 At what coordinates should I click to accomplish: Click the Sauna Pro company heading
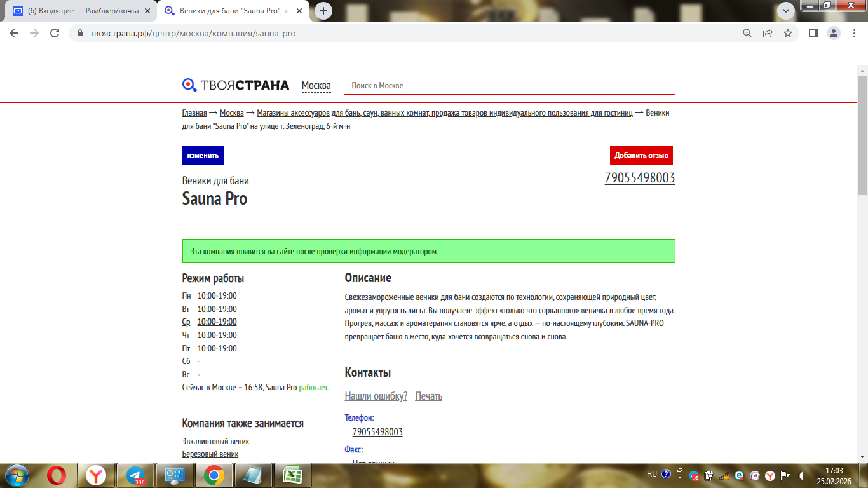click(x=215, y=199)
